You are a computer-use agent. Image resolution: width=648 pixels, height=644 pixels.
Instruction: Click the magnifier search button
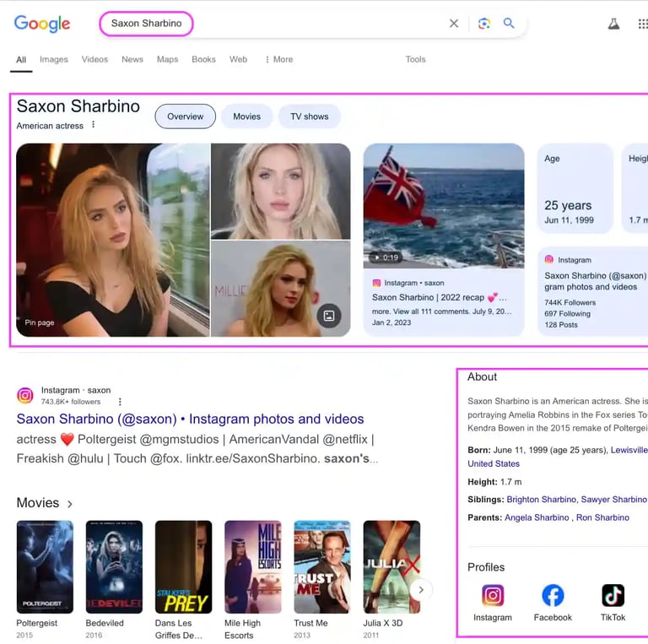click(x=509, y=23)
